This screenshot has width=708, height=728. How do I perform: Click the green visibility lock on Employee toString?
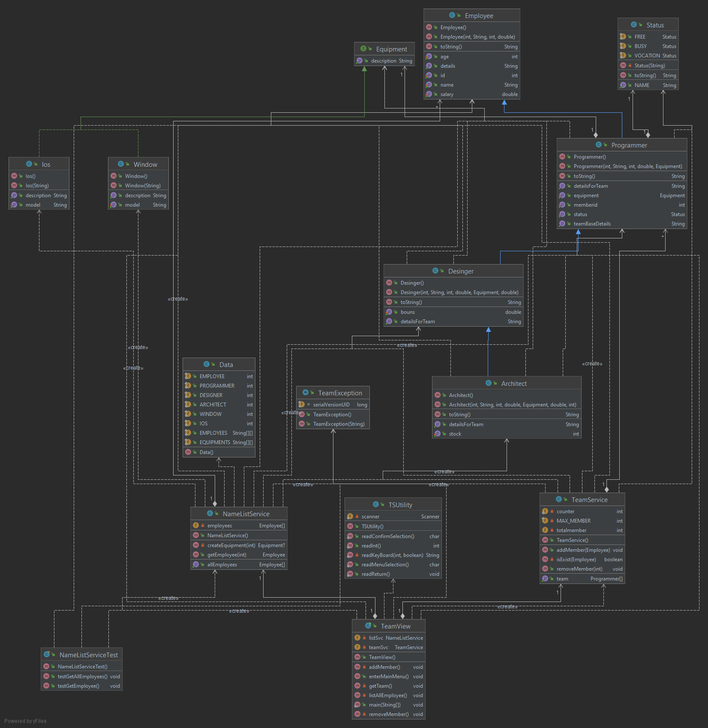(x=435, y=46)
